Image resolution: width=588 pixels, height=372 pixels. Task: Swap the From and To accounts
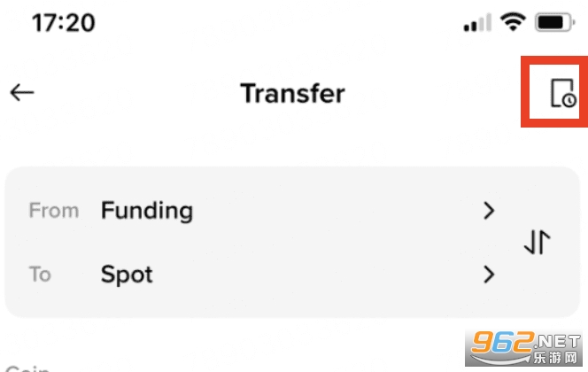(538, 242)
